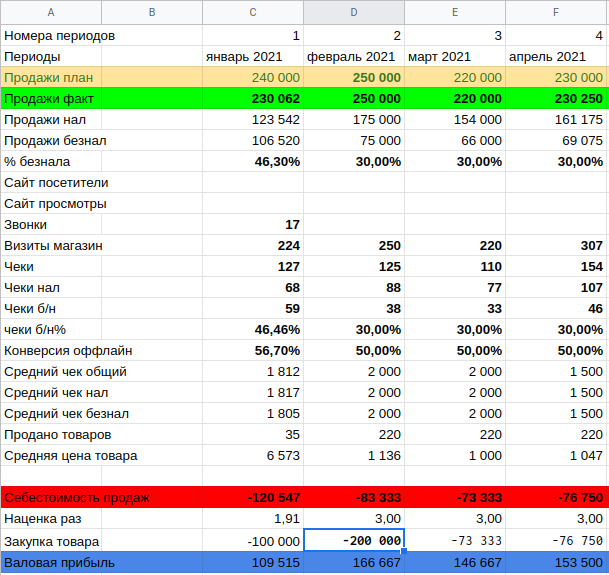Click the 'Сайт просмотры' row label
The width and height of the screenshot is (609, 575).
click(55, 204)
